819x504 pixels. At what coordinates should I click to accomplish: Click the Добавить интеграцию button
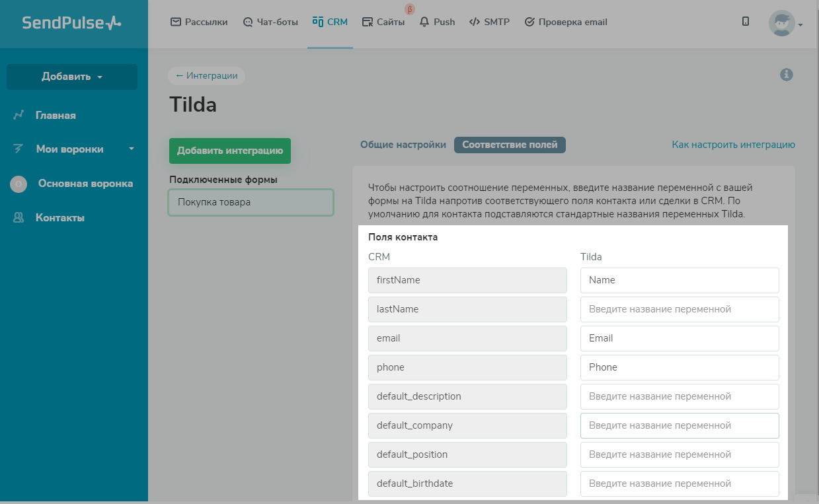[229, 151]
